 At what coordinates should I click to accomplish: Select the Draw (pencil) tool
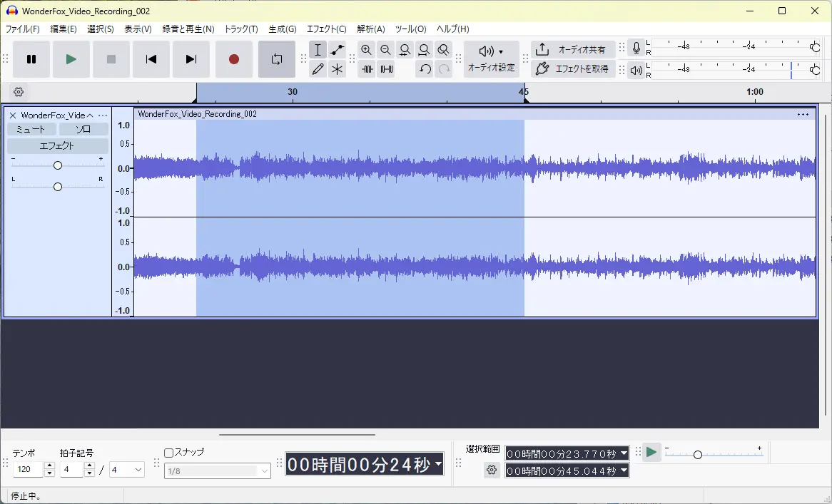(x=318, y=69)
